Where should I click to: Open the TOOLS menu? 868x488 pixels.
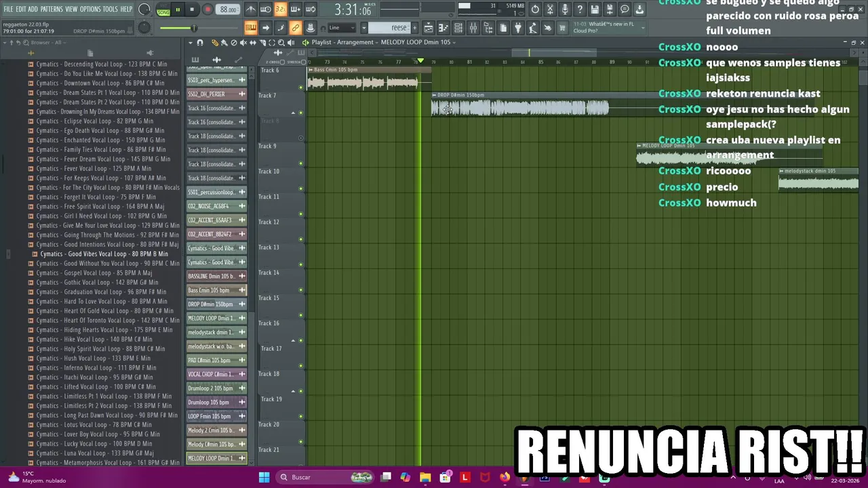pyautogui.click(x=110, y=9)
